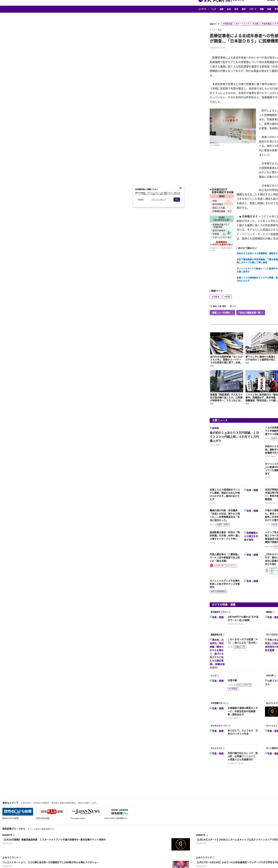Viewport: 278px width, 868px height.
Task: Go to 政治 navigation tab
Action: [x=236, y=9]
